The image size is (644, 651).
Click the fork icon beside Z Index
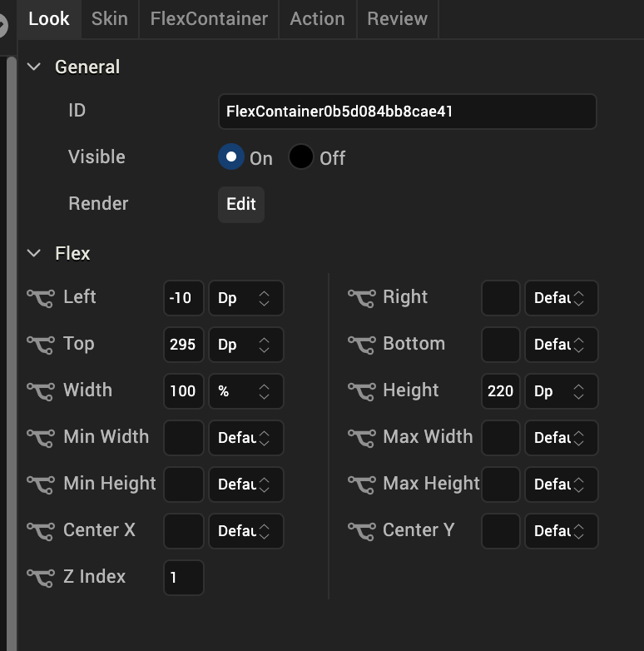(41, 577)
